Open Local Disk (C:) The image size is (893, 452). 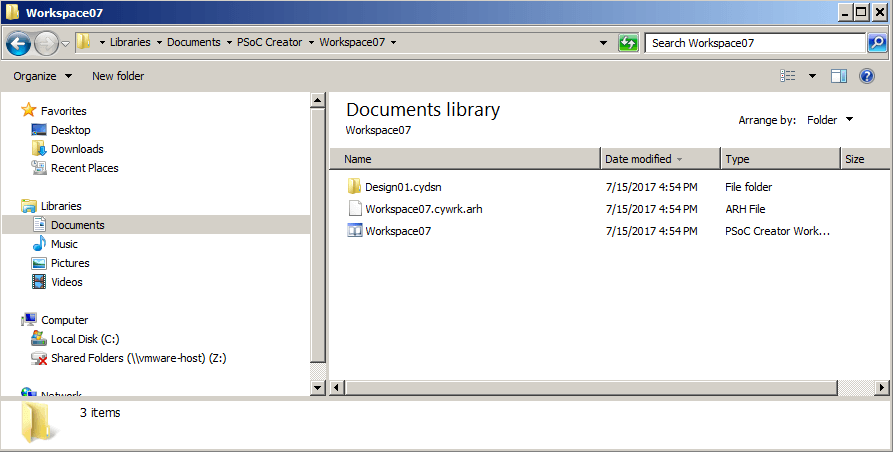pyautogui.click(x=85, y=339)
